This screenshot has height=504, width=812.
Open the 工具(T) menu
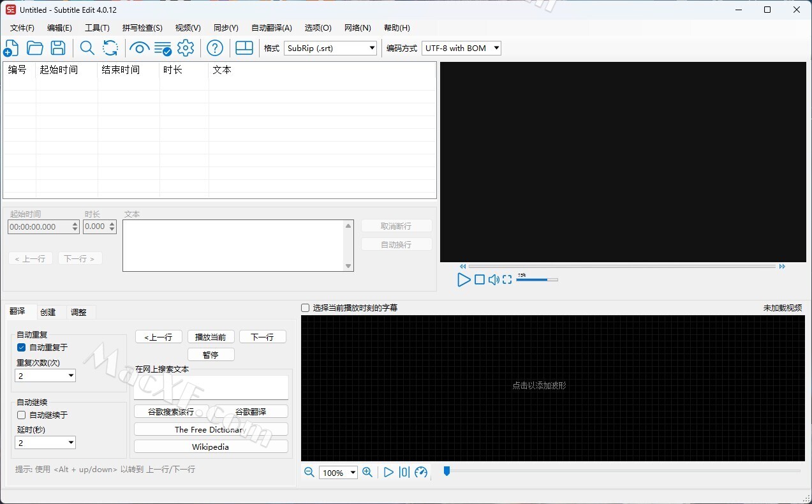pyautogui.click(x=97, y=28)
